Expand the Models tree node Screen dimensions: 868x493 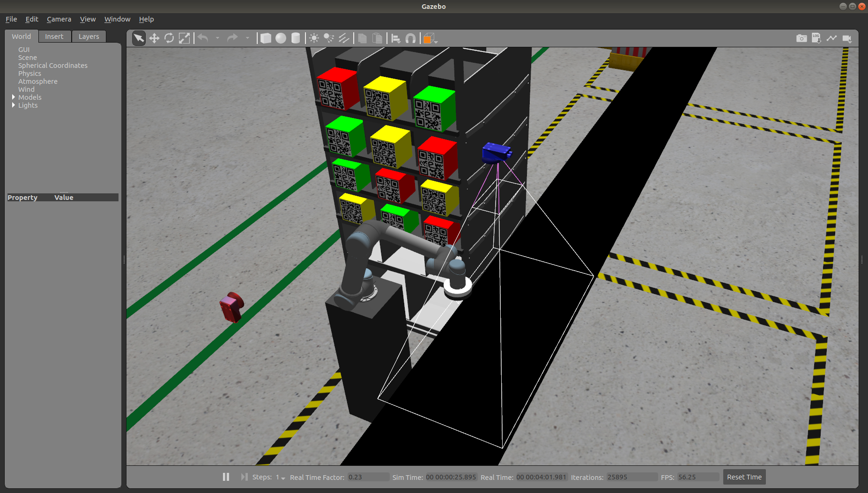(13, 97)
